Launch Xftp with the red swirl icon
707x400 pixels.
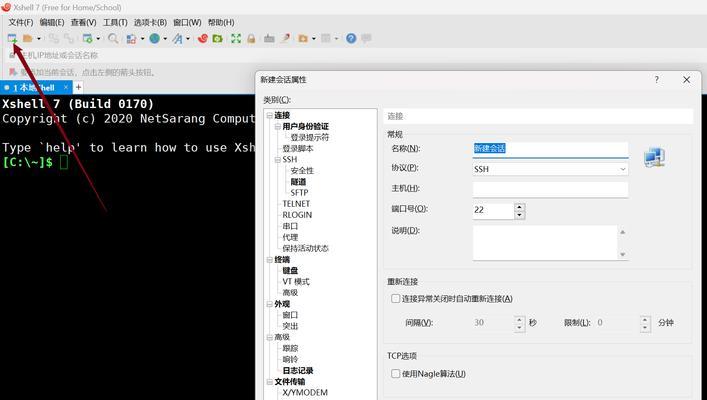[x=202, y=39]
